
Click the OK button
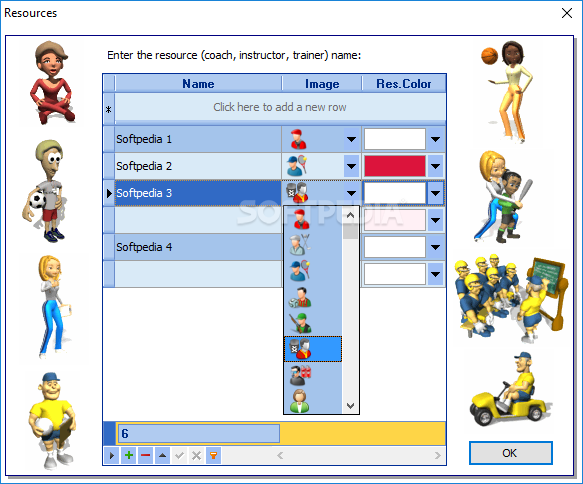point(510,453)
